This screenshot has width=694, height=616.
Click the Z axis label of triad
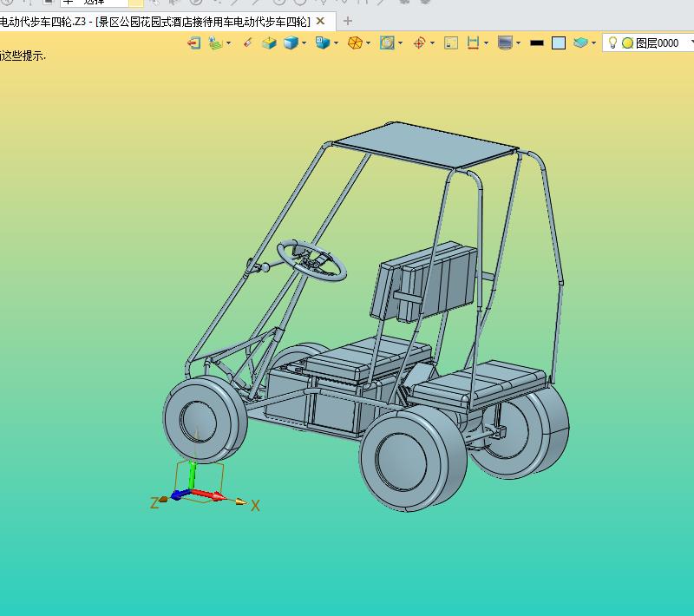point(154,502)
